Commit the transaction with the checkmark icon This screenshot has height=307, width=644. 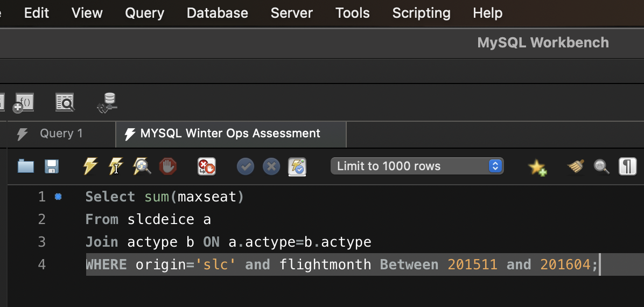click(x=246, y=167)
